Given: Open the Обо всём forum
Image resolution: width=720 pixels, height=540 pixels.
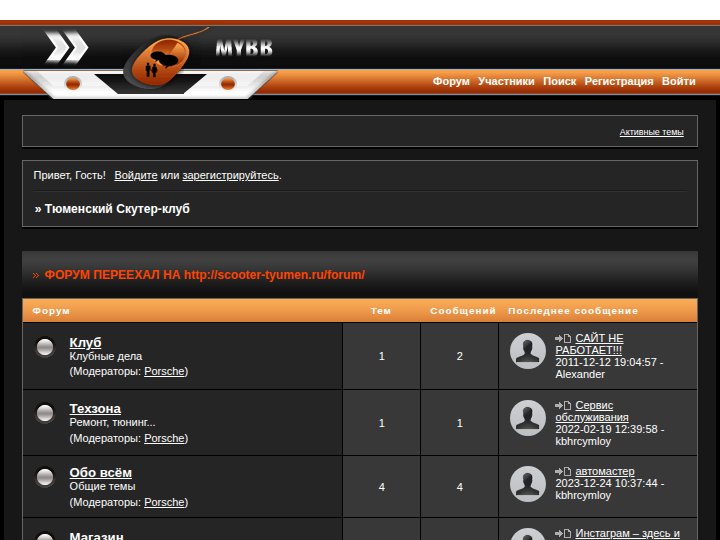Looking at the screenshot, I should [x=101, y=472].
